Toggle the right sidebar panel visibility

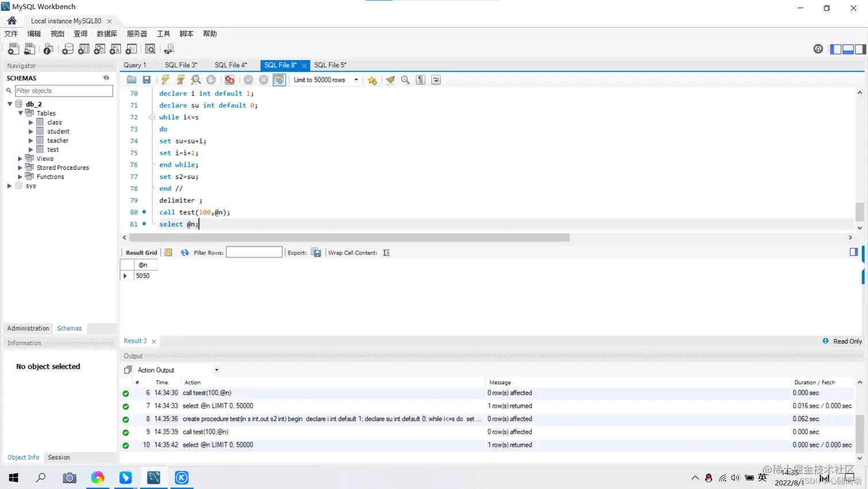tap(860, 49)
